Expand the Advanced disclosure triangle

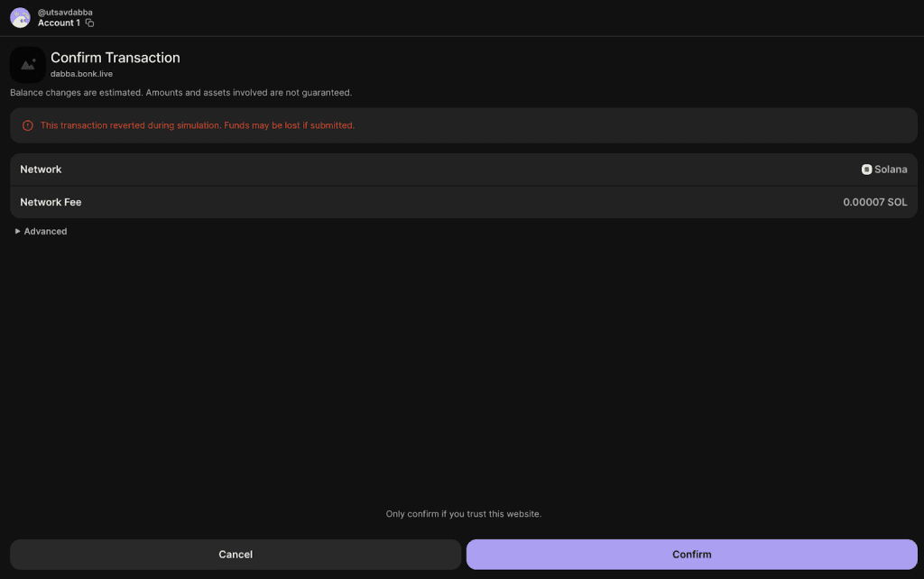[x=18, y=232]
